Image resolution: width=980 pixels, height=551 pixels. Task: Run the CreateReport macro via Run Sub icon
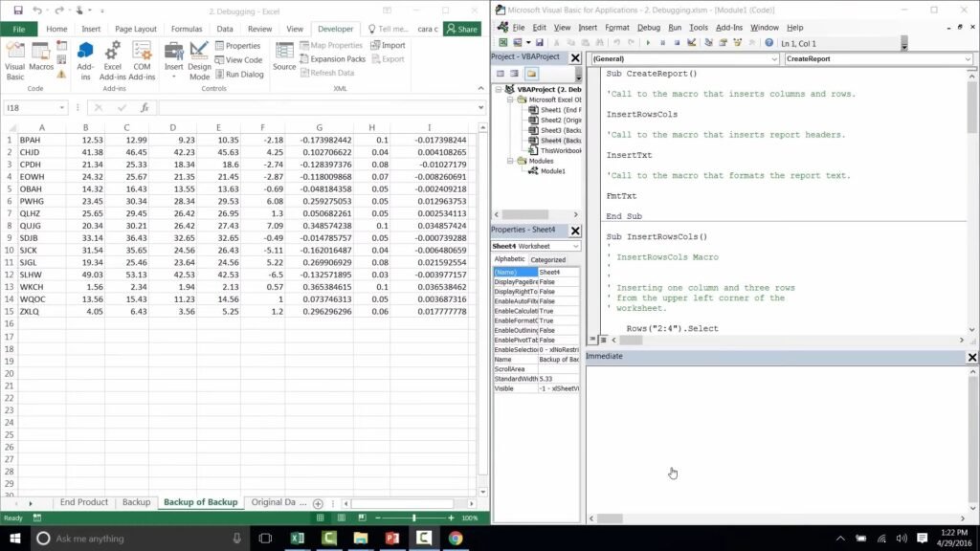tap(650, 42)
